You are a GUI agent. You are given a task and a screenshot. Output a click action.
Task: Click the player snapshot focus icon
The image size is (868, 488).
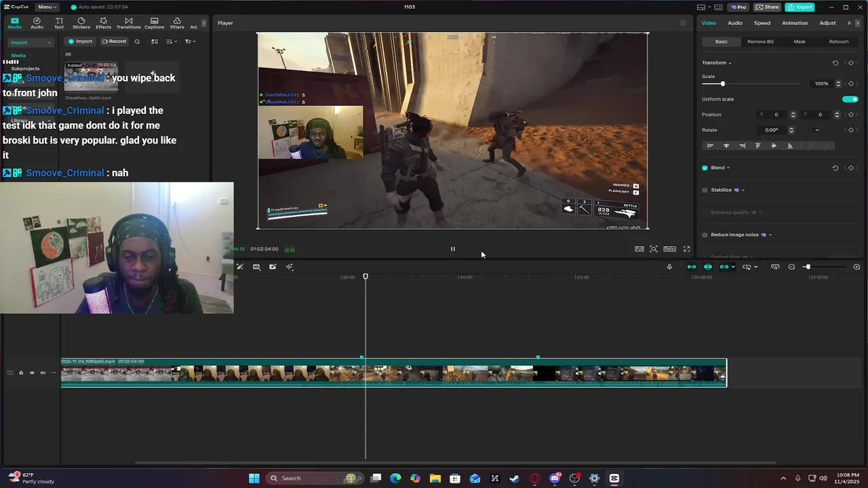[x=654, y=249]
